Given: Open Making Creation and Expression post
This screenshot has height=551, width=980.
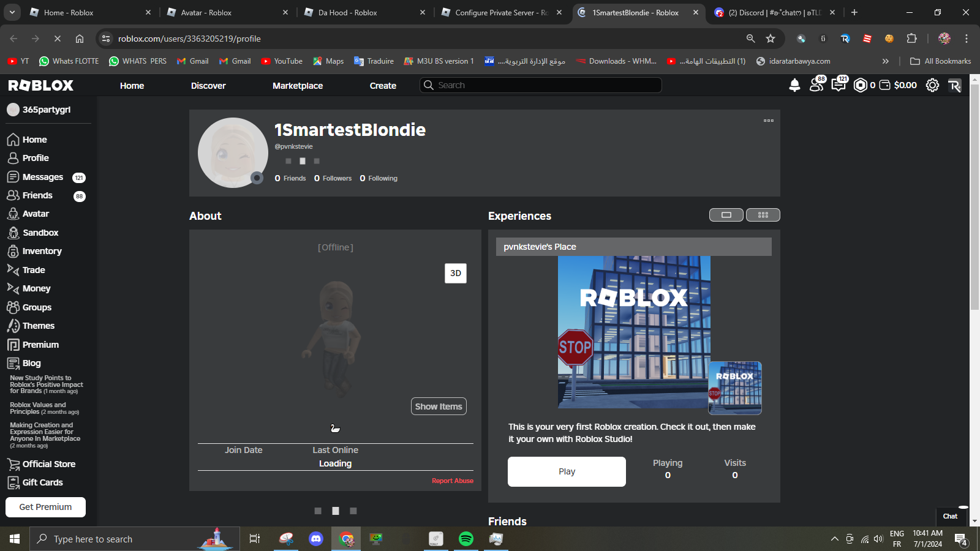Looking at the screenshot, I should (x=45, y=435).
